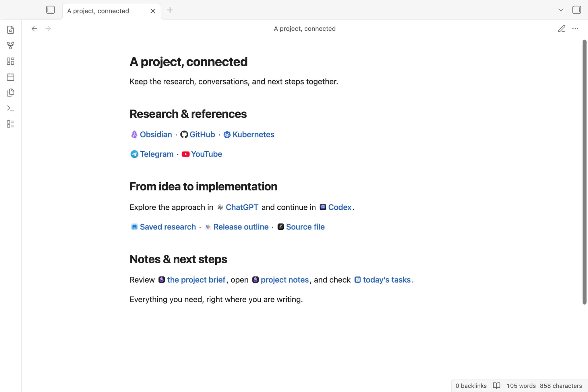Open the quick switcher file-search icon

pyautogui.click(x=11, y=30)
